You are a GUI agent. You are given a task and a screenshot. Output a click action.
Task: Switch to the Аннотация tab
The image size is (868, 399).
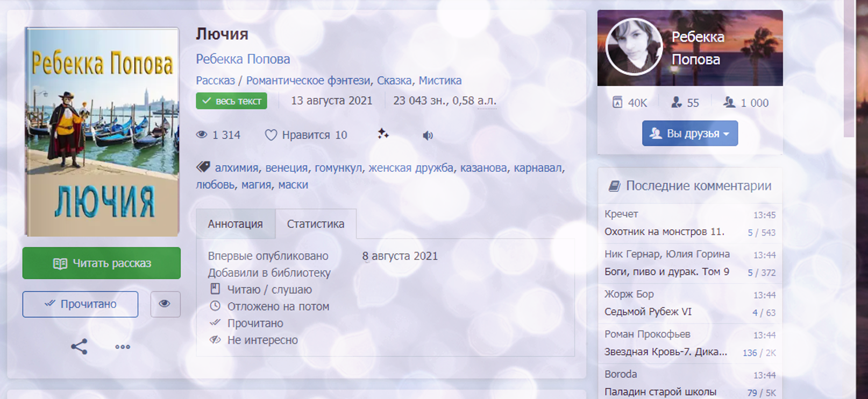(x=236, y=224)
